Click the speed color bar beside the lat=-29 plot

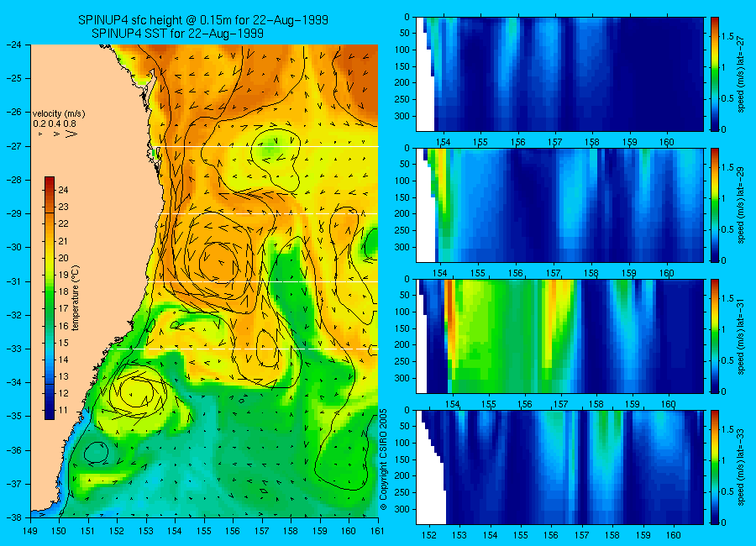(715, 205)
